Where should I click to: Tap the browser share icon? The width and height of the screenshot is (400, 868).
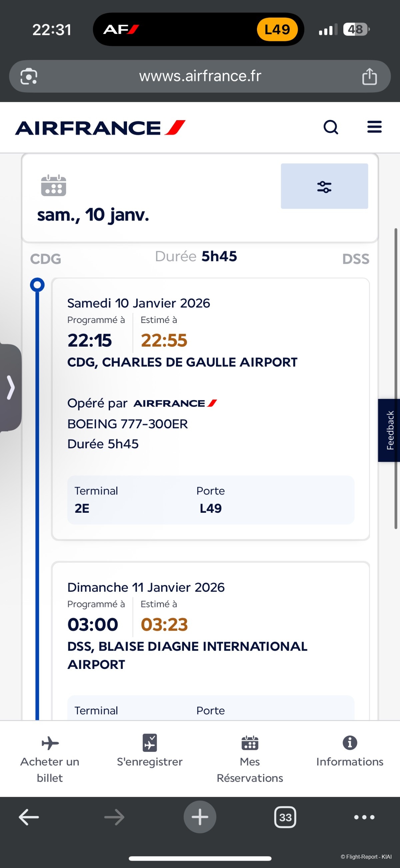click(x=369, y=76)
